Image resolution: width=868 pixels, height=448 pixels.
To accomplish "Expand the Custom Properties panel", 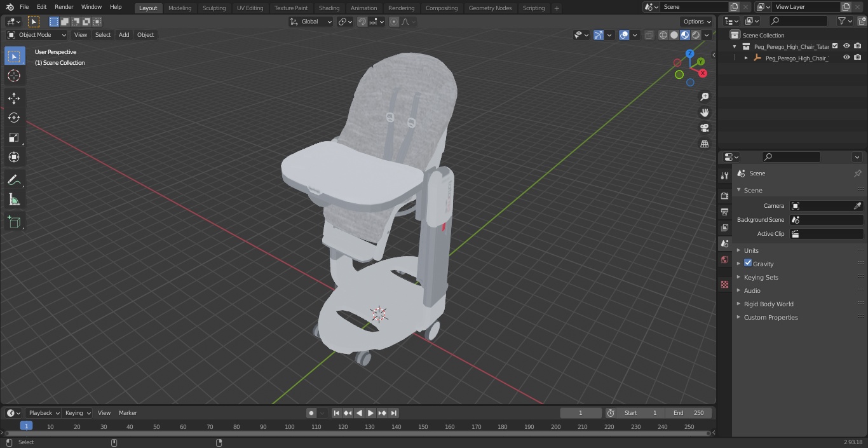I will coord(770,317).
